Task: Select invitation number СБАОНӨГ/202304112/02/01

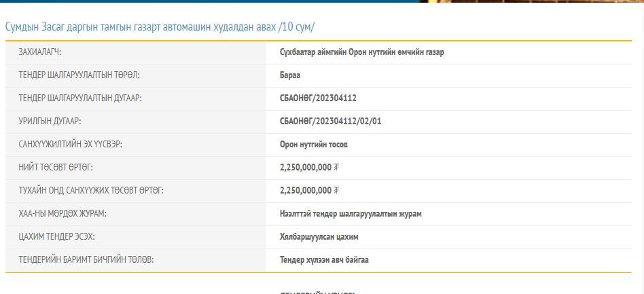Action: click(x=330, y=122)
